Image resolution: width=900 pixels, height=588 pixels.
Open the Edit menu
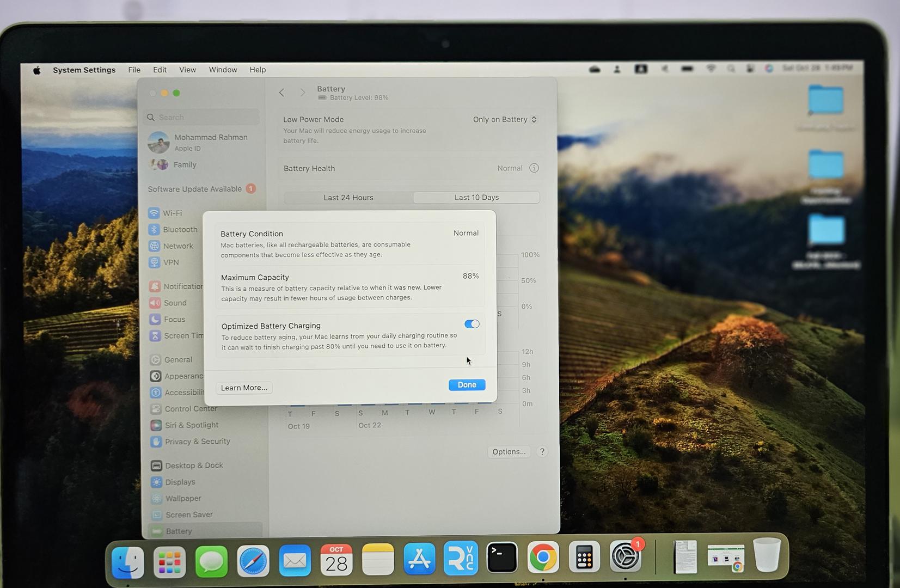coord(160,70)
